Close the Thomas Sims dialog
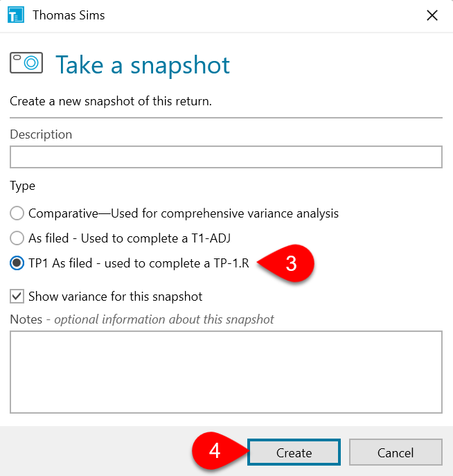The height and width of the screenshot is (476, 453). tap(432, 15)
